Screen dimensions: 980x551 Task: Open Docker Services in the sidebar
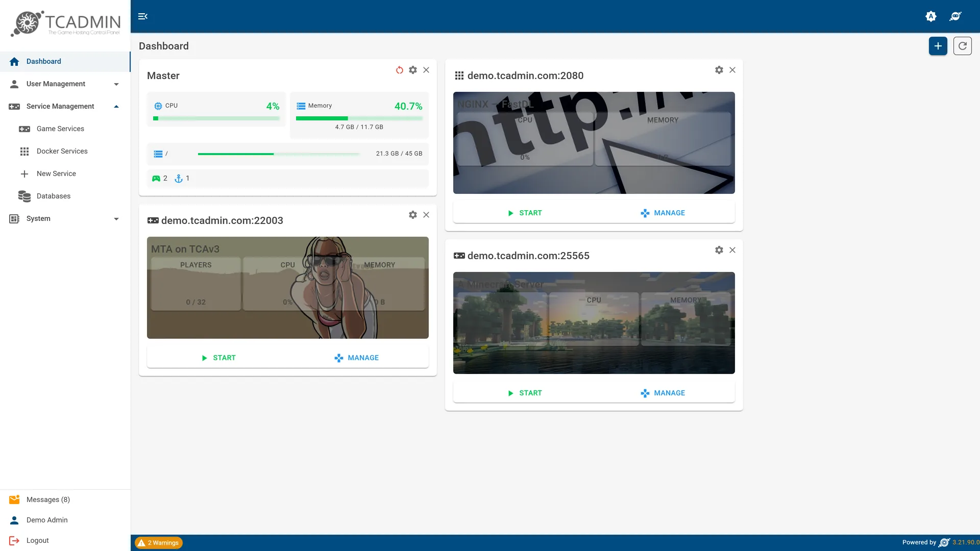(65, 151)
